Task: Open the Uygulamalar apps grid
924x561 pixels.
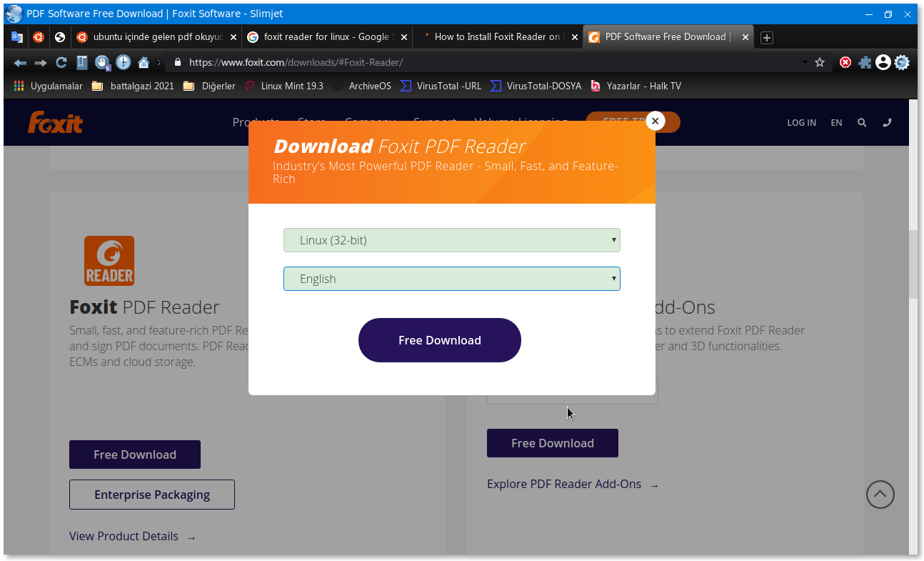Action: tap(48, 86)
